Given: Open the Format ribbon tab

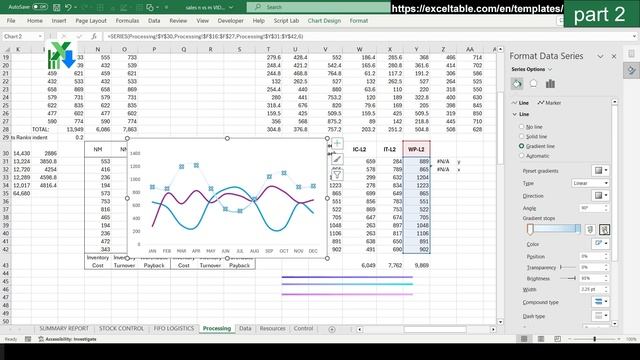Looking at the screenshot, I should point(359,20).
